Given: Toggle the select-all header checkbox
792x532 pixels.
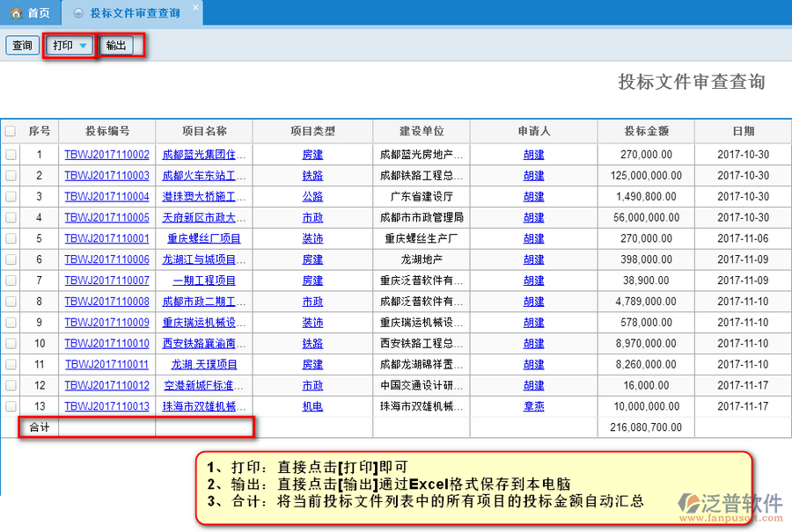Looking at the screenshot, I should pyautogui.click(x=11, y=131).
